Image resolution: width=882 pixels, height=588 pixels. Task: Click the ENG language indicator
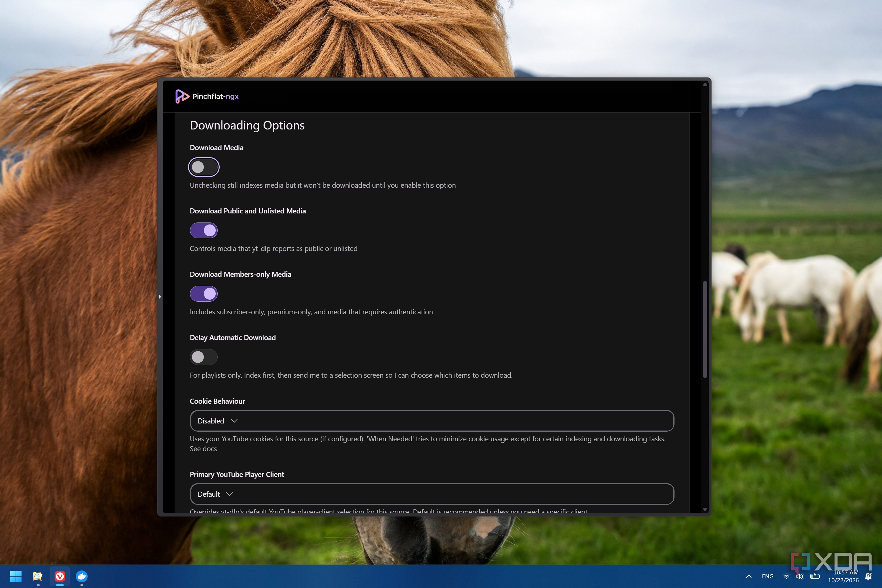pos(768,576)
